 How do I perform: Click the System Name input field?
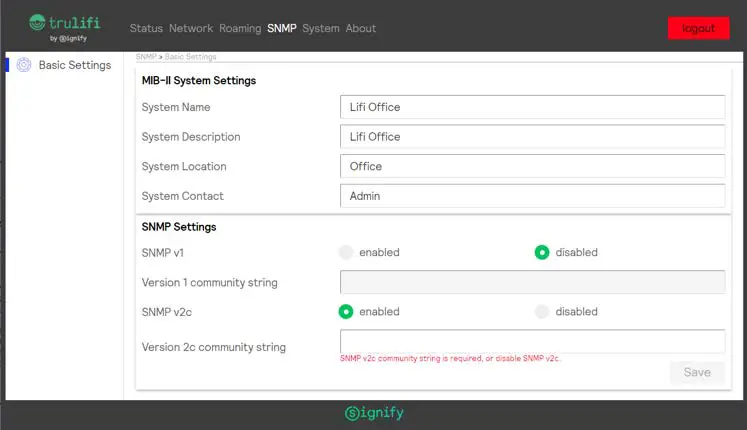tap(533, 107)
